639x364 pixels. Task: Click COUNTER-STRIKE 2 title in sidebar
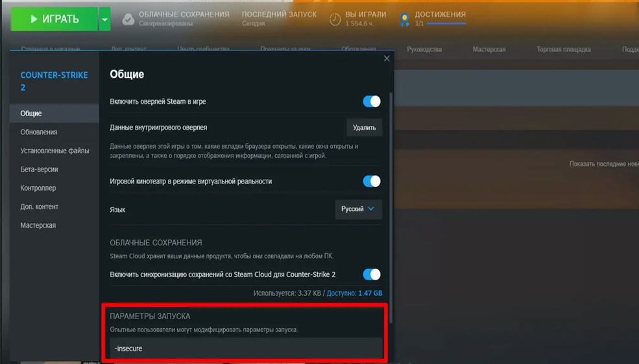54,81
